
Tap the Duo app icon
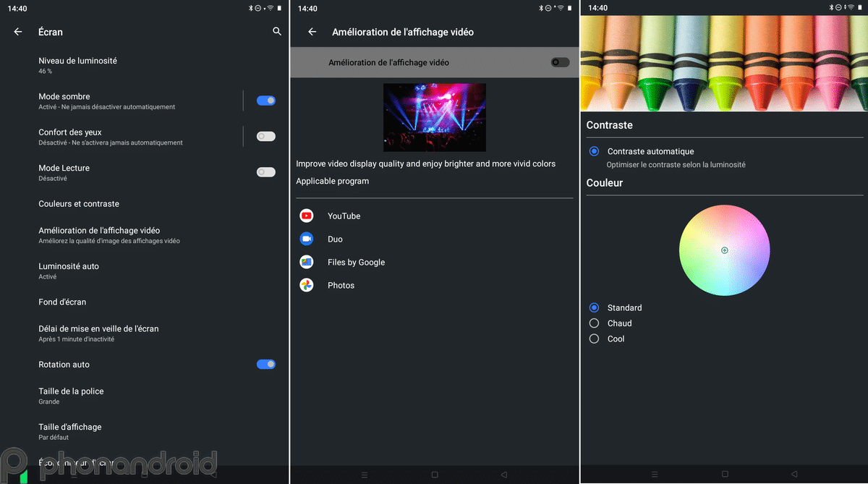(x=307, y=239)
